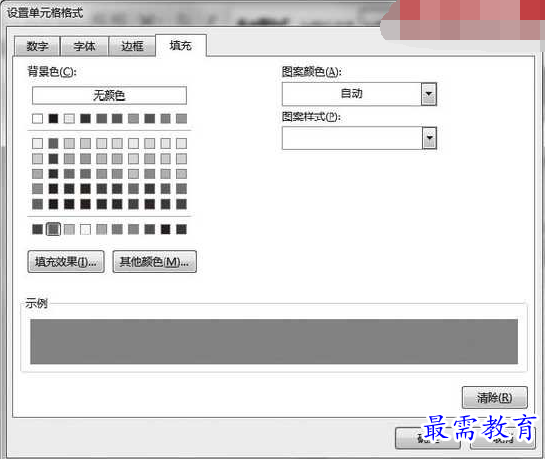
Task: Choose the last swatch in the darkest tint row
Action: point(181,204)
